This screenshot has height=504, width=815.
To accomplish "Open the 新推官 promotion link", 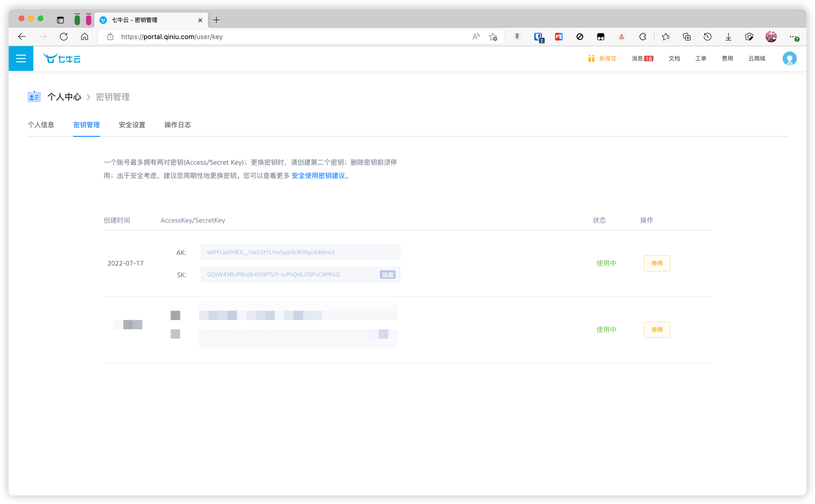I will 602,58.
